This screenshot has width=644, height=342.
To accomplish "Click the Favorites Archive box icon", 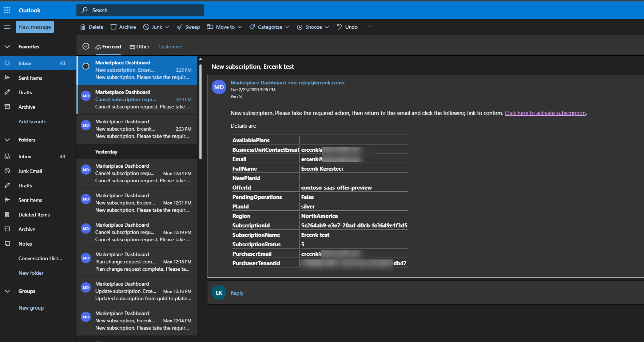I will point(7,107).
